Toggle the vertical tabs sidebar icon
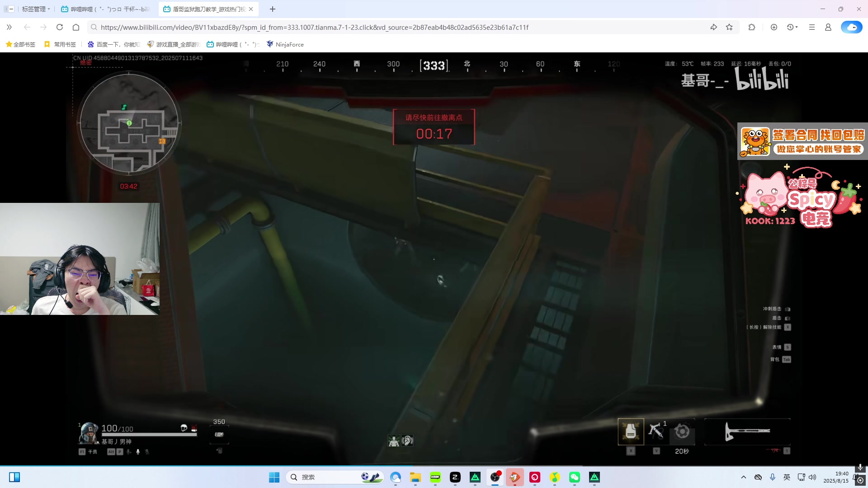868x488 pixels. click(x=9, y=9)
